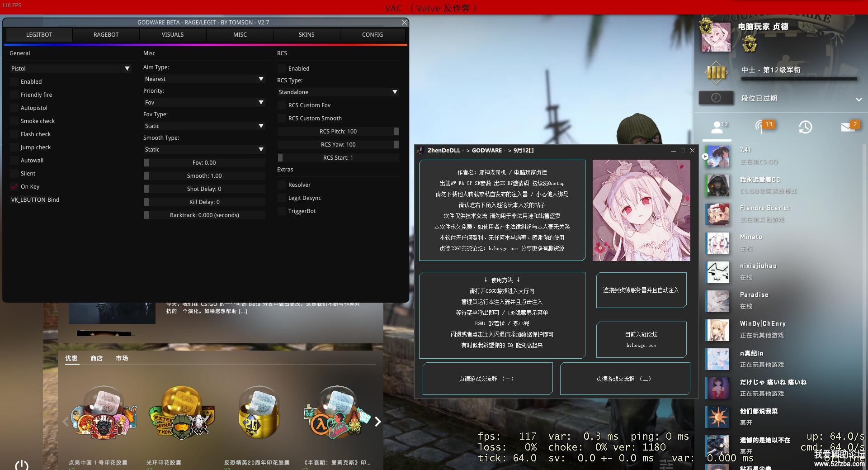Enable the RCS Enabled checkbox
Viewport: 868px width, 470px height.
coord(282,68)
